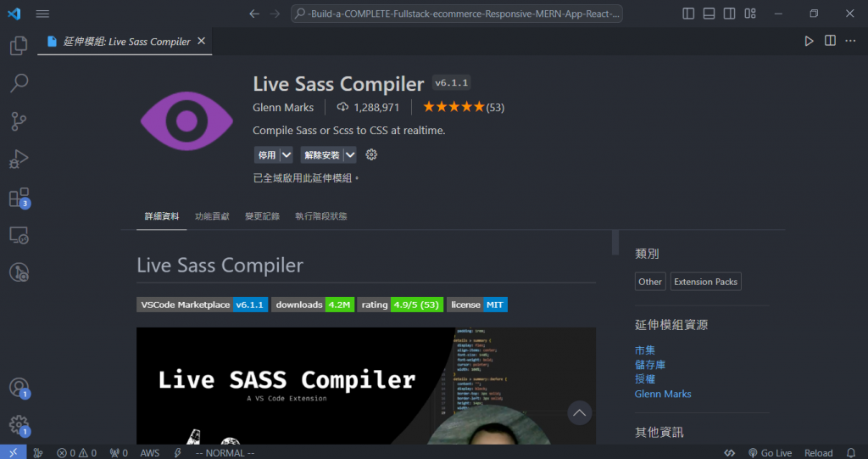Expand the 解除安裝 dropdown arrow
Screen dimensions: 868x459
[x=350, y=155]
